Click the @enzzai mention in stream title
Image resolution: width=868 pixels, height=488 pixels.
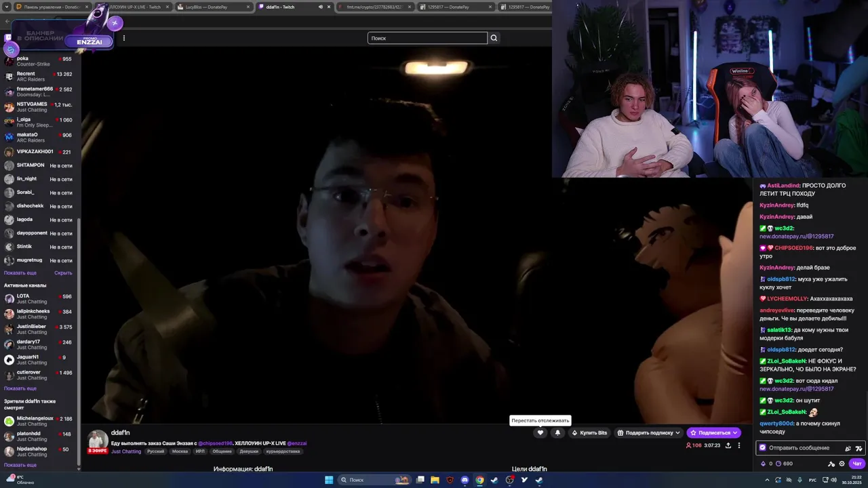tap(297, 443)
